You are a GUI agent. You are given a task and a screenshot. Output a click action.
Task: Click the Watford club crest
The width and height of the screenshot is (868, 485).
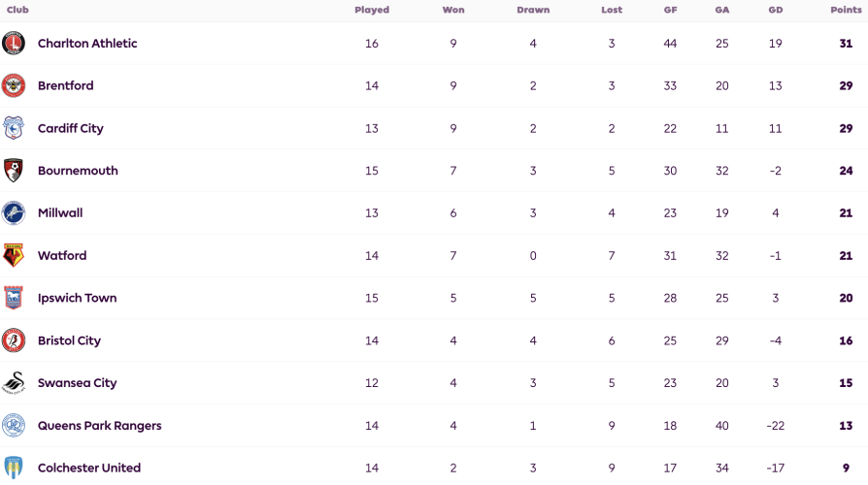click(14, 255)
